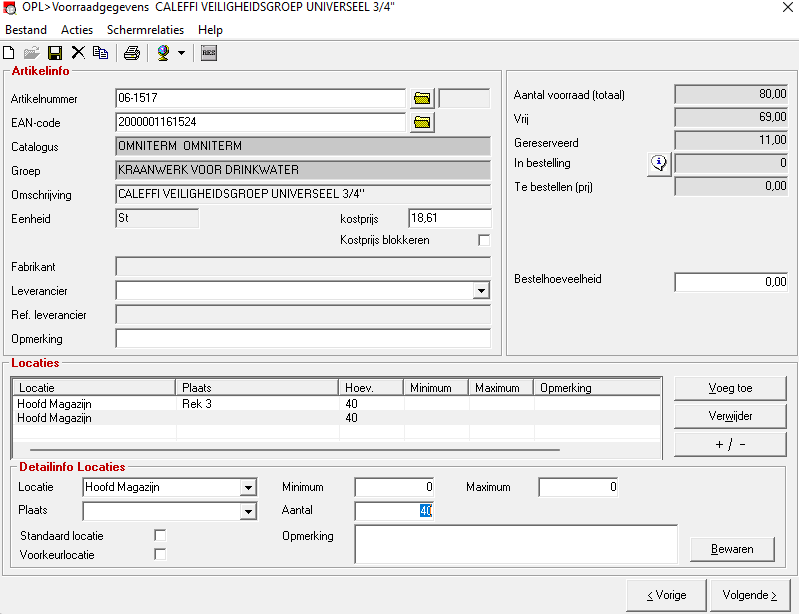Open a record with the open folder icon
Screen dimensions: 799x614
pos(32,52)
